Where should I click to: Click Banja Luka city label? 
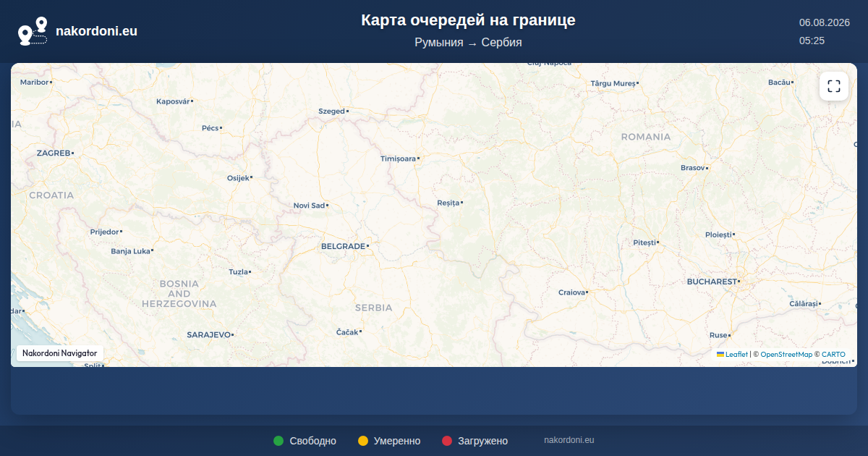pyautogui.click(x=130, y=251)
